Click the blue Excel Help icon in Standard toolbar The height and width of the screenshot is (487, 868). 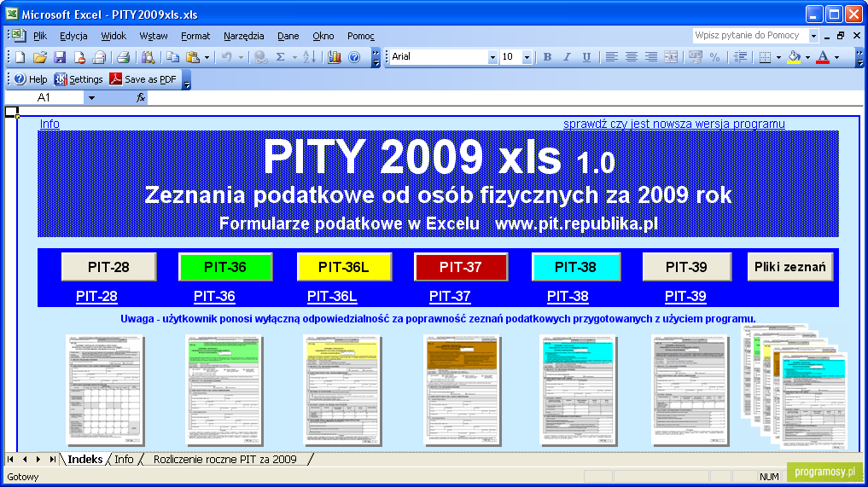pos(354,57)
